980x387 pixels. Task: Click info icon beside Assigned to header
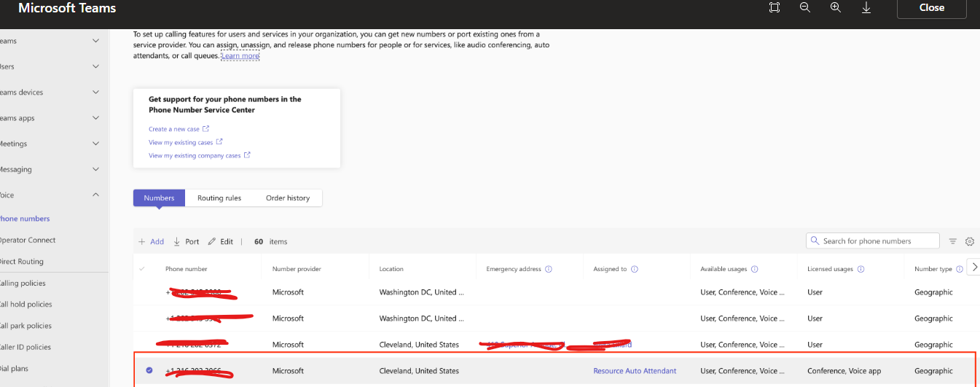click(635, 269)
